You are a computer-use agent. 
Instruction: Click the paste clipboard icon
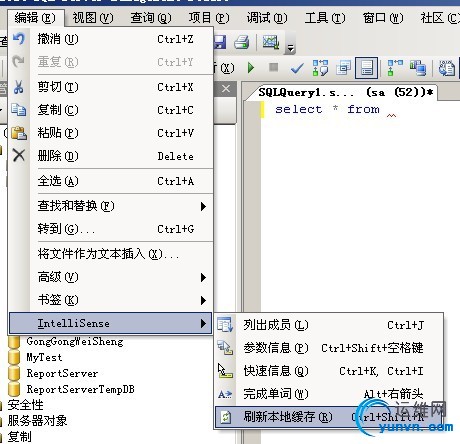[x=19, y=133]
